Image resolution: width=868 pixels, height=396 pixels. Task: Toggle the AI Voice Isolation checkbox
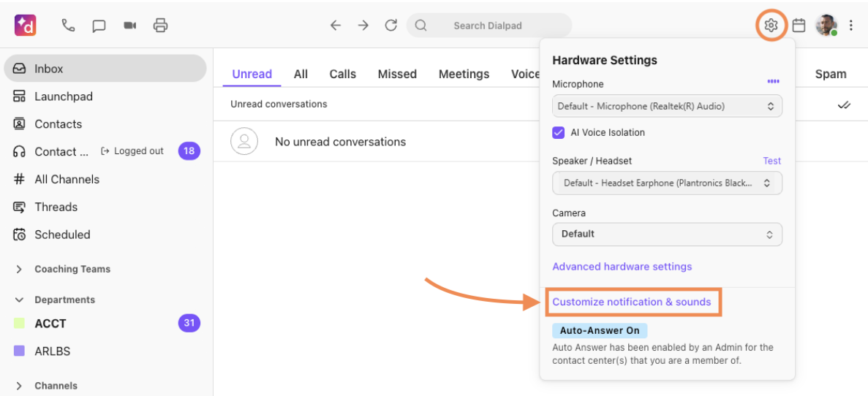coord(559,133)
